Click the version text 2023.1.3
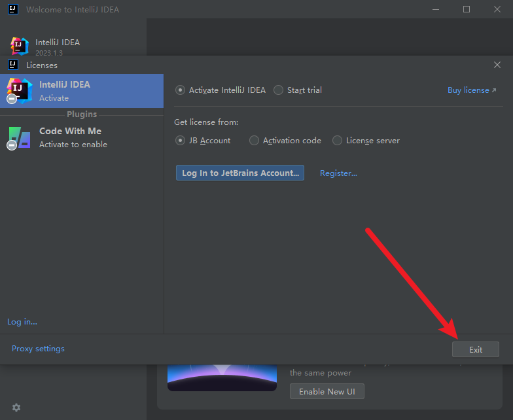513x420 pixels. (49, 52)
